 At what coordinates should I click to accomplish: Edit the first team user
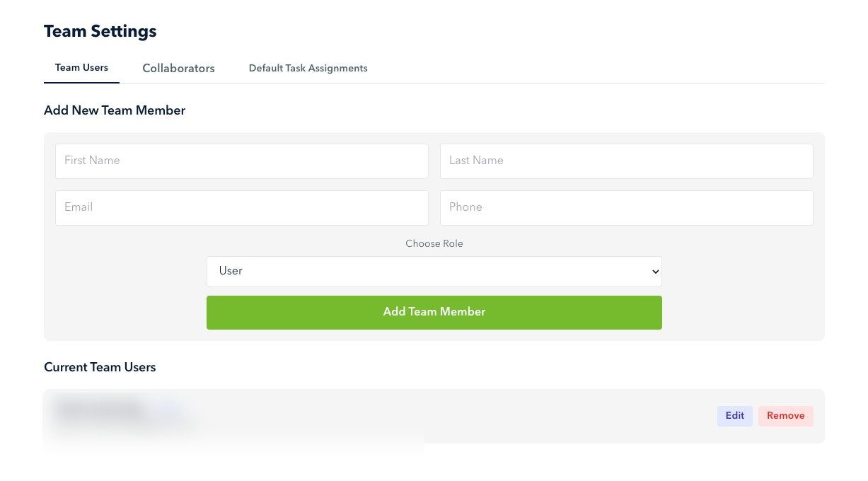(734, 415)
